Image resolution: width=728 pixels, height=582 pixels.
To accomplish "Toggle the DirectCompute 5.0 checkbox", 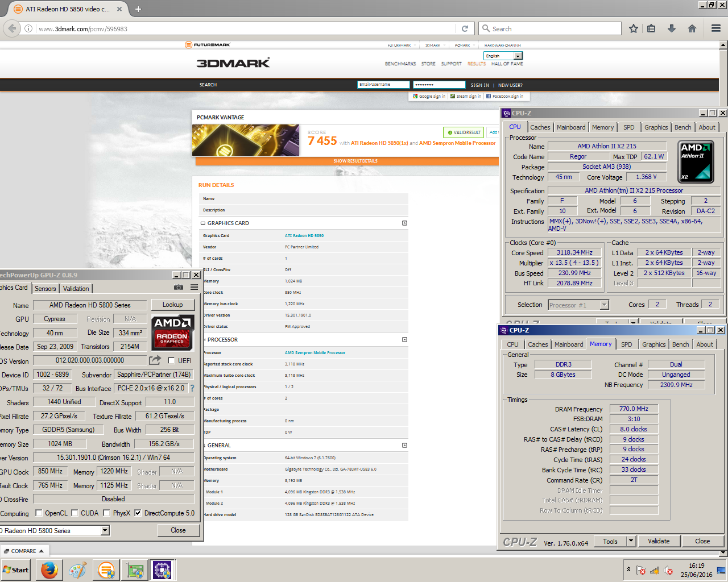I will (138, 513).
